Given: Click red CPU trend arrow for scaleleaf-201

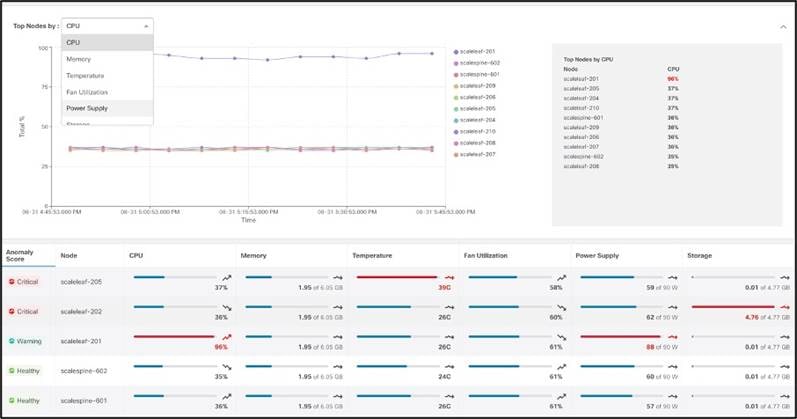Looking at the screenshot, I should 227,337.
